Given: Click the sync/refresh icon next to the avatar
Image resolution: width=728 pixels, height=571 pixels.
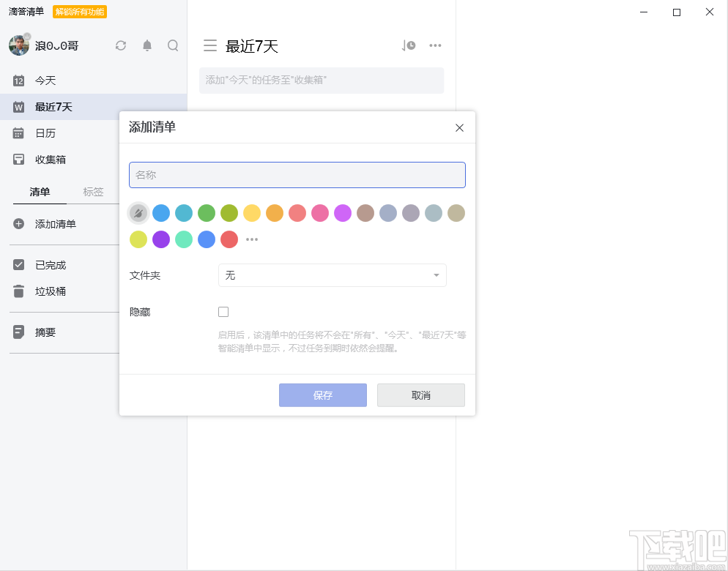Looking at the screenshot, I should click(x=121, y=45).
